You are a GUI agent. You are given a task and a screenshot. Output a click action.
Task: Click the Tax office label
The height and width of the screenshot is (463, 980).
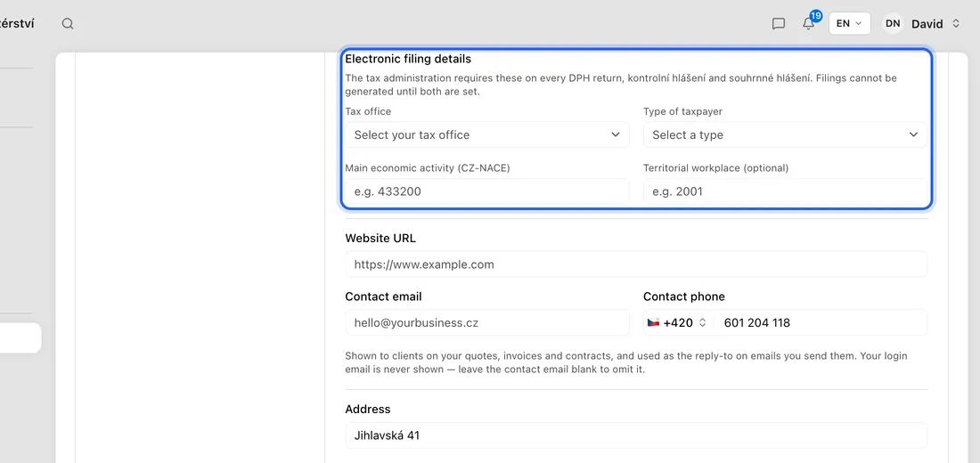[x=368, y=112]
